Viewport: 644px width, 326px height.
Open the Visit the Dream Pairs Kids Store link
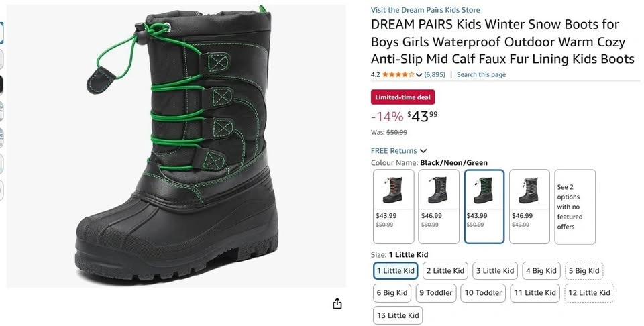(x=425, y=10)
